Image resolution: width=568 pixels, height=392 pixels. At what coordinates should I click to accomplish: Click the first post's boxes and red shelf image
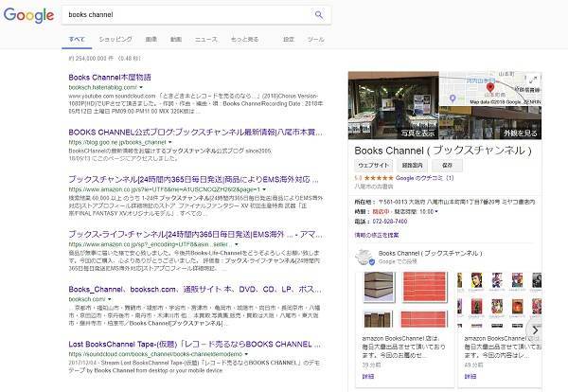point(405,300)
